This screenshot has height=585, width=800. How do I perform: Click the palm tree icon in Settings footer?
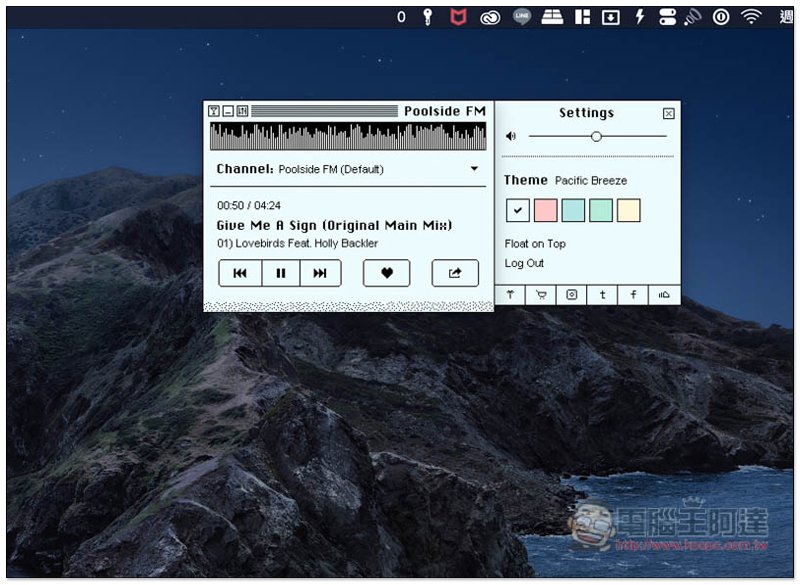(x=510, y=295)
